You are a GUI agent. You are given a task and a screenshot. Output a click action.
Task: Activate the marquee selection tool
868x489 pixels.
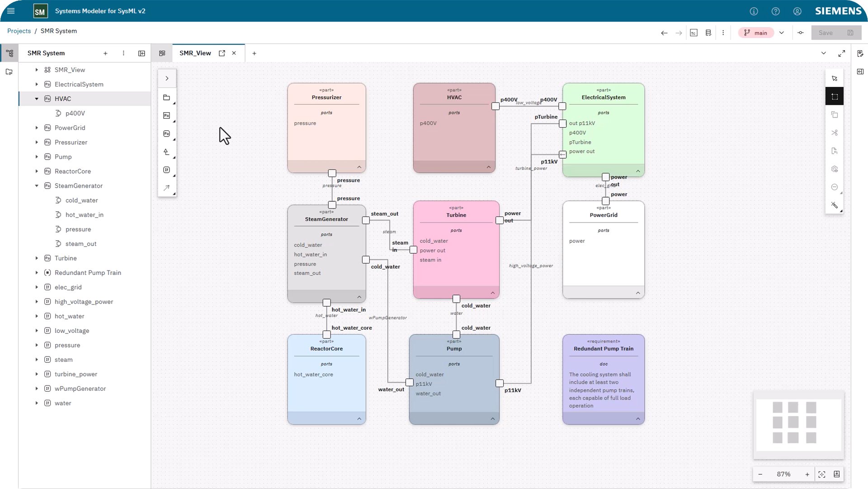(x=835, y=97)
